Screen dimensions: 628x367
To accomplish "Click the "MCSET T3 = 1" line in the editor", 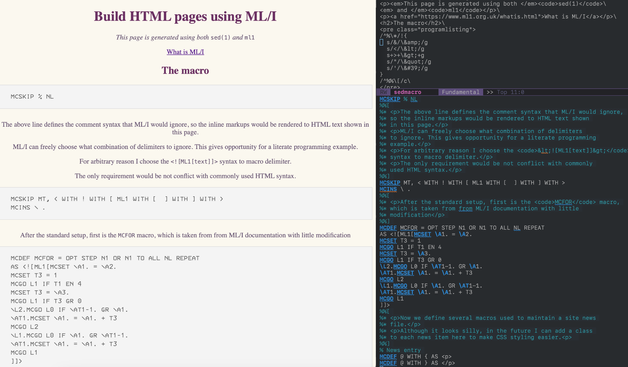I will coord(399,240).
